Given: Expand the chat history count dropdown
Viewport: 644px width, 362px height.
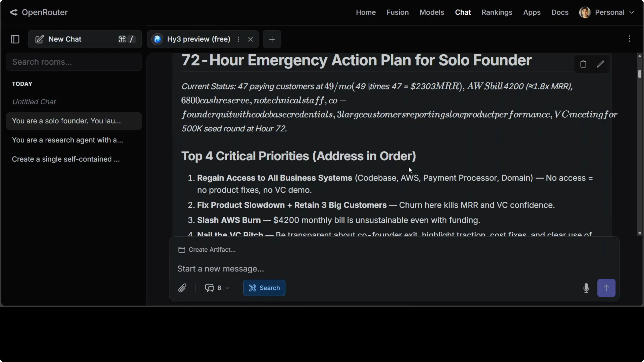Looking at the screenshot, I should click(x=217, y=288).
